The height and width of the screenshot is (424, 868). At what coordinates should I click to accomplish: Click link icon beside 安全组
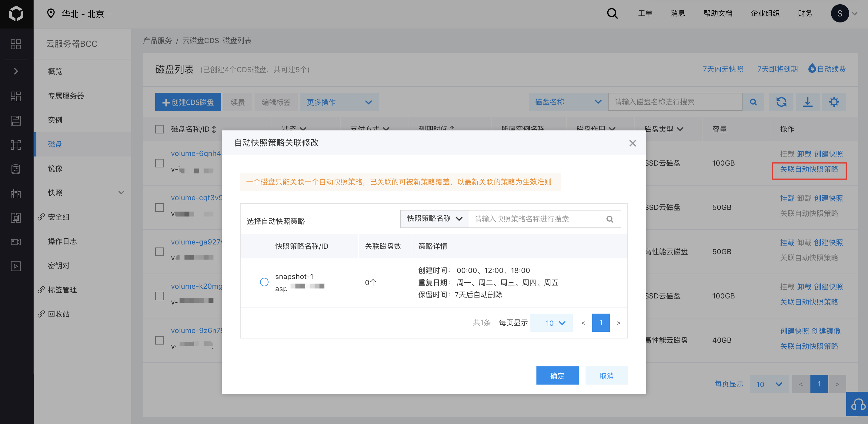[x=41, y=217]
